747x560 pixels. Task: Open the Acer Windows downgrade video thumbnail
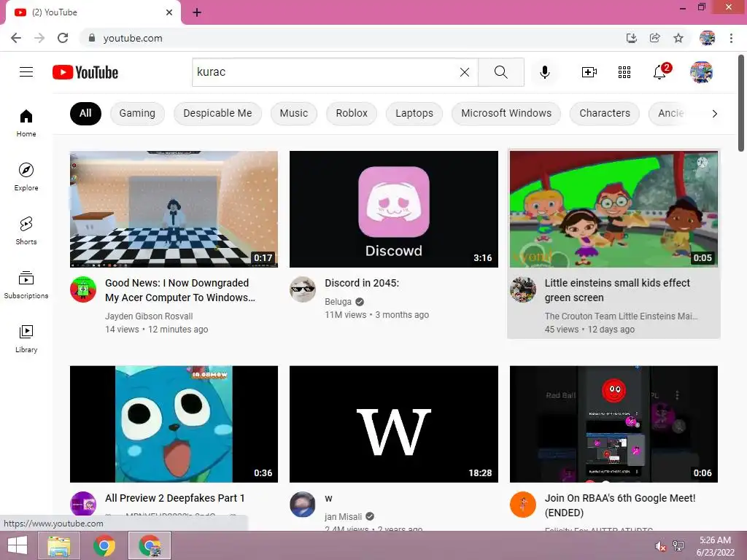click(174, 209)
